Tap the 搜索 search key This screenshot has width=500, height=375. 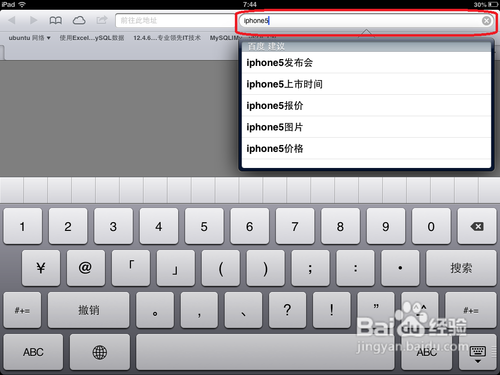coord(461,268)
